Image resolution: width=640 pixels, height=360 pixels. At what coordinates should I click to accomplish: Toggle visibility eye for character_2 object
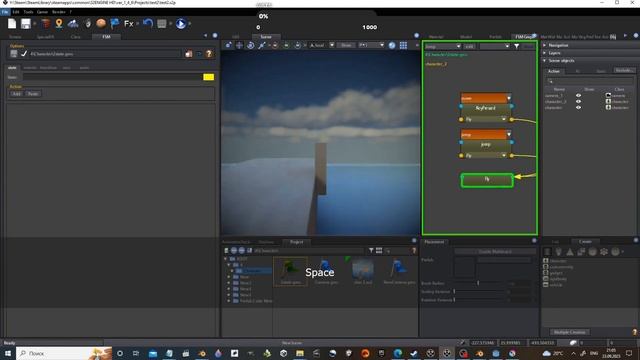pos(578,101)
